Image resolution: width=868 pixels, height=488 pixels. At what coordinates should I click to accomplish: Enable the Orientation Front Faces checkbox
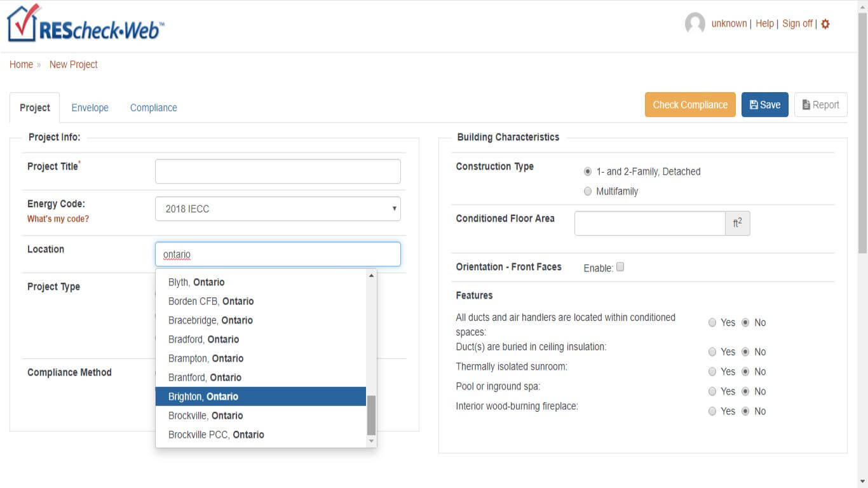pos(620,267)
